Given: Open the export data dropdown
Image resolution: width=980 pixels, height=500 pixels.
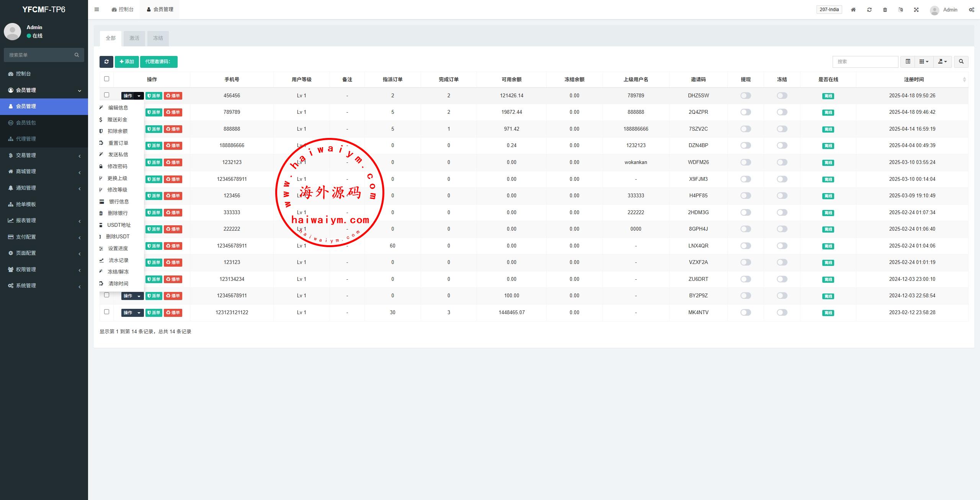Looking at the screenshot, I should (942, 62).
